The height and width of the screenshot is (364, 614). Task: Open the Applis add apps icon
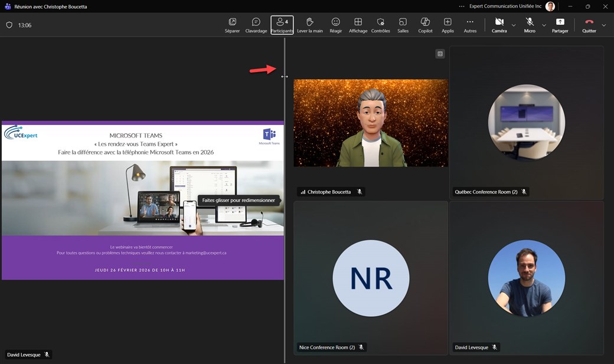coord(448,25)
